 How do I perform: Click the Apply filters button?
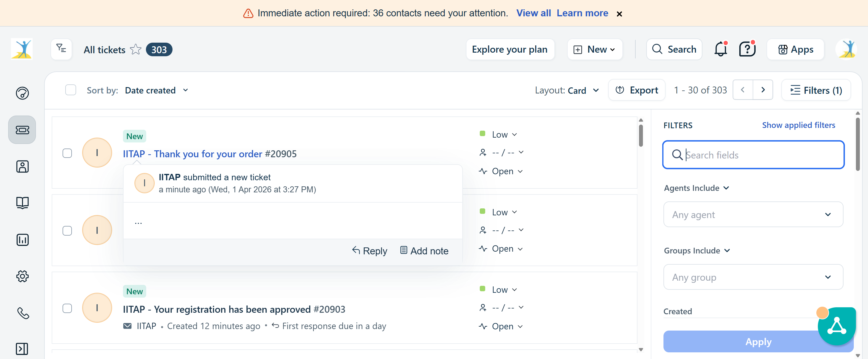click(758, 341)
